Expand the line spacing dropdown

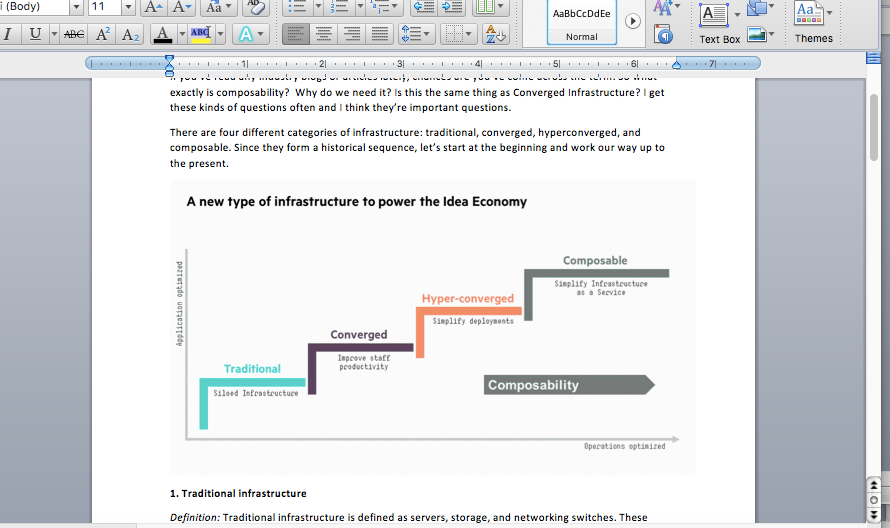coord(427,34)
